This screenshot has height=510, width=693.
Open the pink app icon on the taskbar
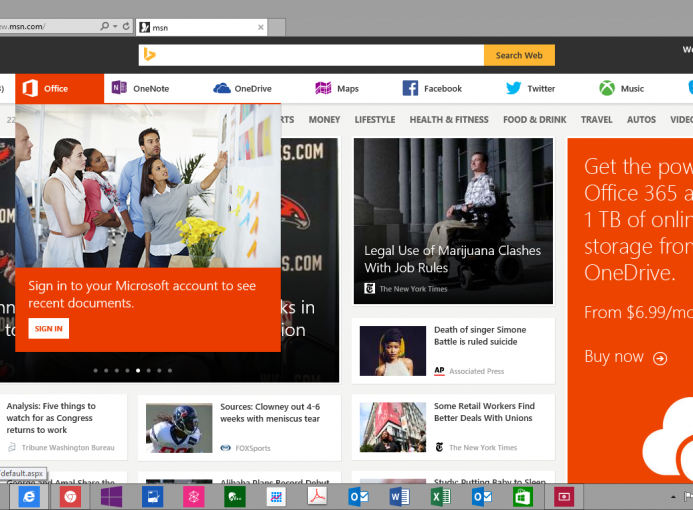[194, 497]
